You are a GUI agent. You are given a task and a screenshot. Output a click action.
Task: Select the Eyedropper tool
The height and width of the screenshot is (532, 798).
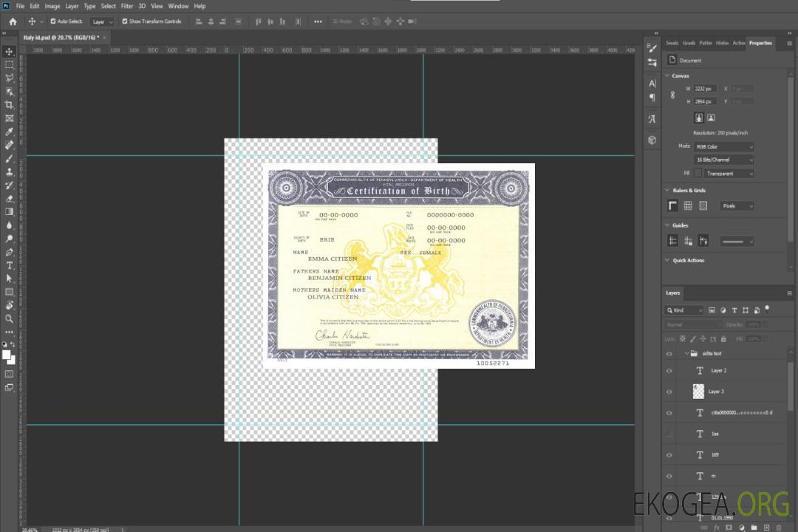(10, 132)
